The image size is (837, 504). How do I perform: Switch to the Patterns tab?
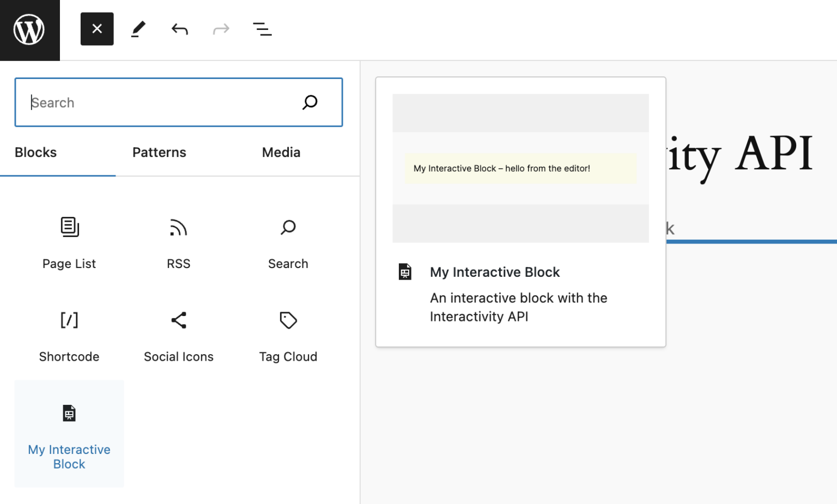point(159,153)
